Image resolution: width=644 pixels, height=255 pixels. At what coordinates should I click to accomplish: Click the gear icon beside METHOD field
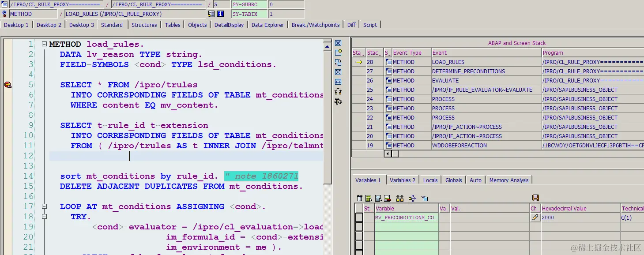click(x=5, y=14)
